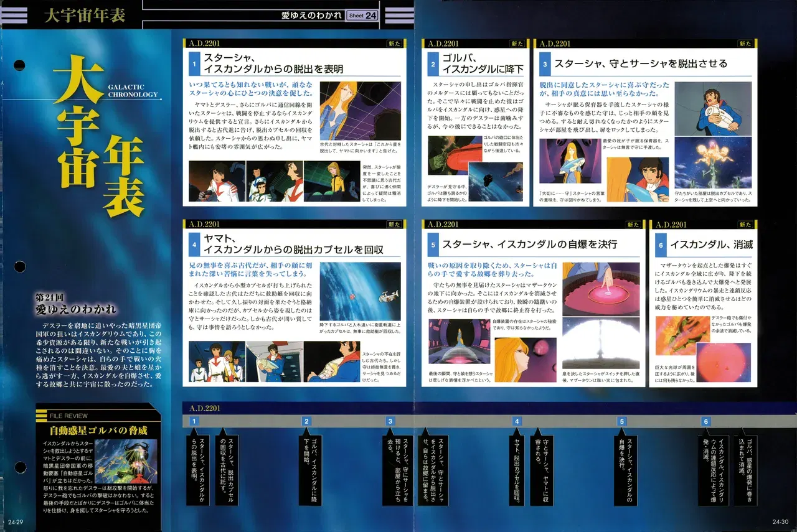Viewport: 797px width, 532px height.
Task: Click the heading ヤマト、イスカンダルからの脱出カプセルを回収
Action: (x=293, y=244)
